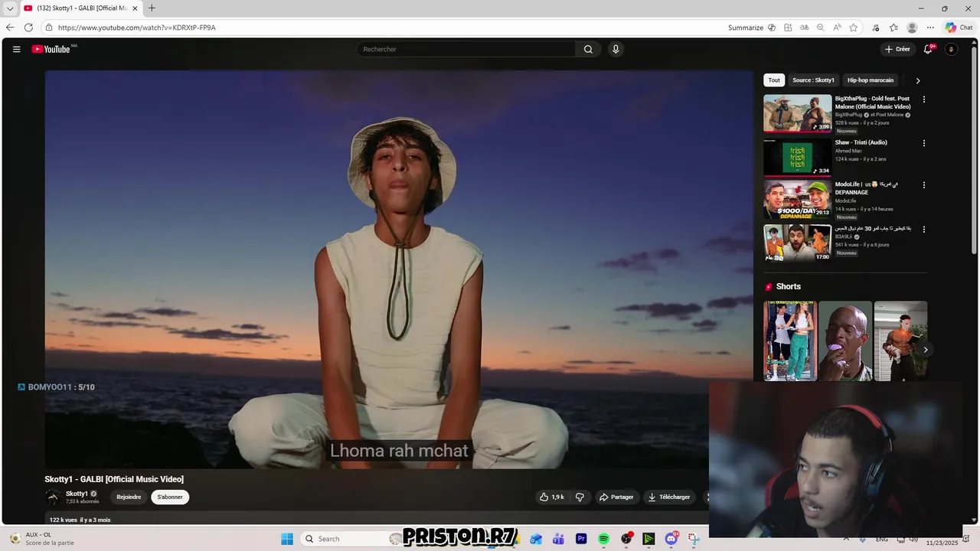The image size is (980, 551).
Task: Open the AUX - OL score widget
Action: [x=42, y=539]
